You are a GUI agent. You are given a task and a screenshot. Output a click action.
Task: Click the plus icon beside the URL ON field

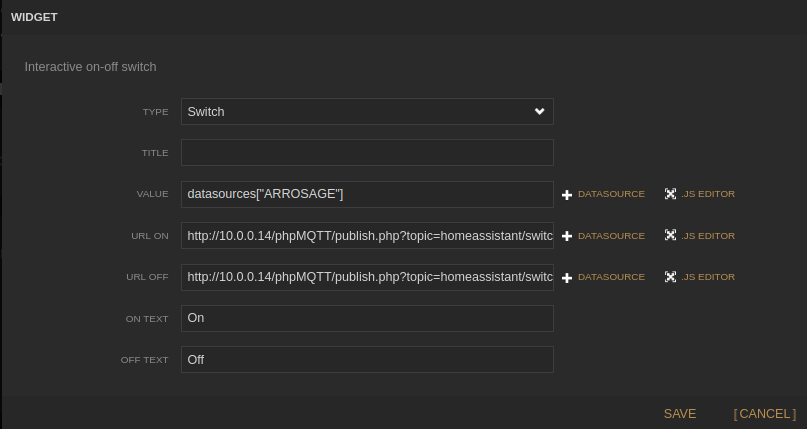[x=567, y=236]
